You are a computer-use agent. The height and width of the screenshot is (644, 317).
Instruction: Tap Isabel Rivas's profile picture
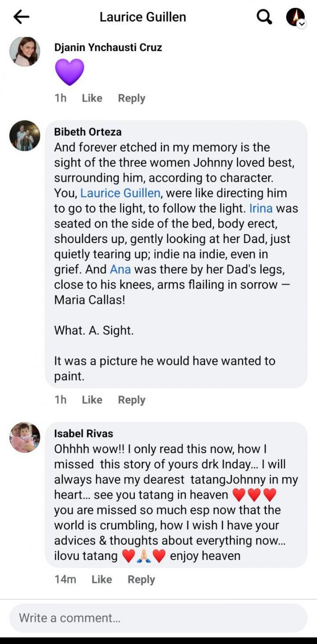[25, 437]
